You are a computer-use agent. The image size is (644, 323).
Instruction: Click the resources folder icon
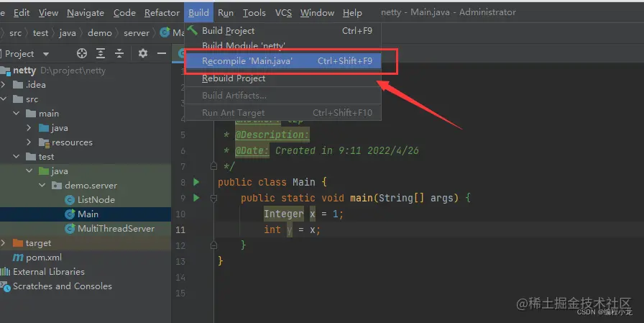coord(44,142)
